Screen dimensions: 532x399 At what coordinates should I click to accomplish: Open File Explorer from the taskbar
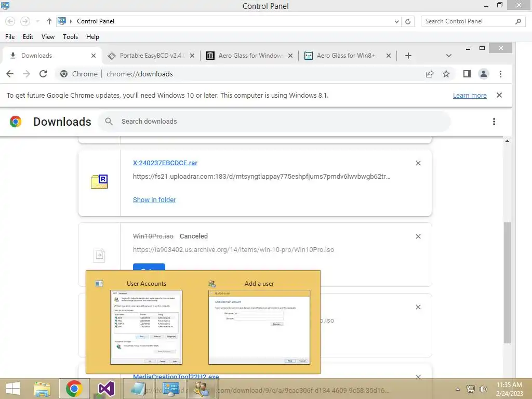42,389
